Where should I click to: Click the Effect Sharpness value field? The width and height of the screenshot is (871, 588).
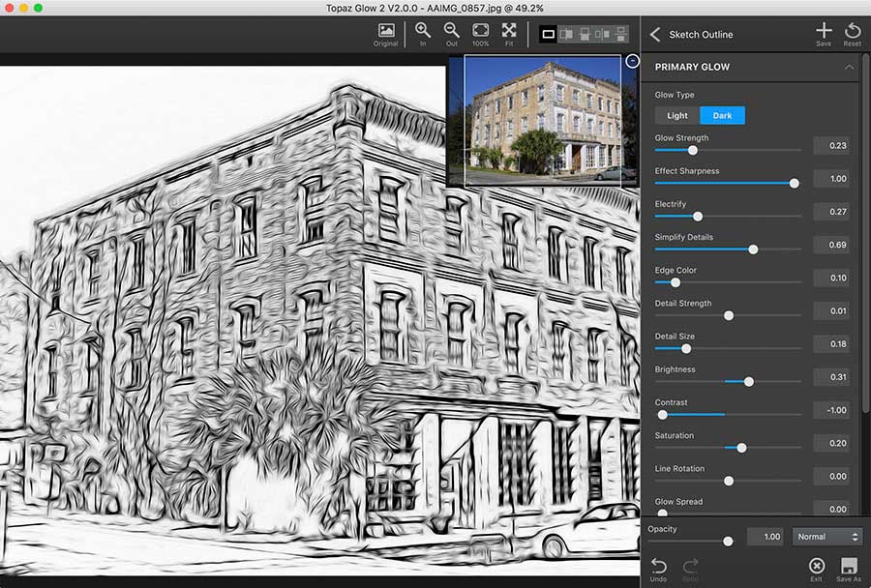tap(830, 179)
